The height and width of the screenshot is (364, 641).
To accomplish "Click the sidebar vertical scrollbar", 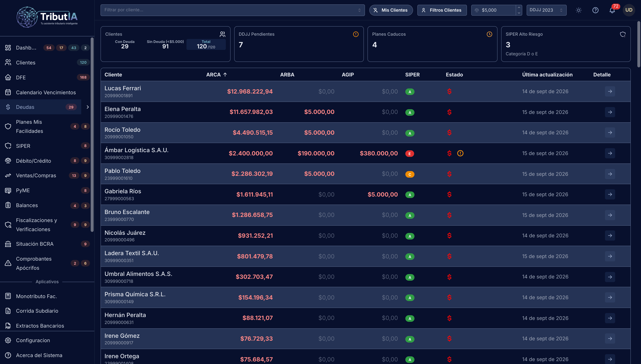I will (92, 135).
